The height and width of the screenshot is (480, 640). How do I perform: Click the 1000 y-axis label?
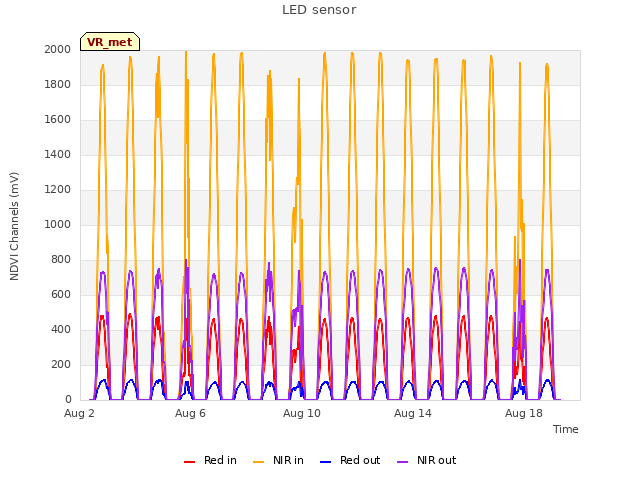tap(58, 224)
